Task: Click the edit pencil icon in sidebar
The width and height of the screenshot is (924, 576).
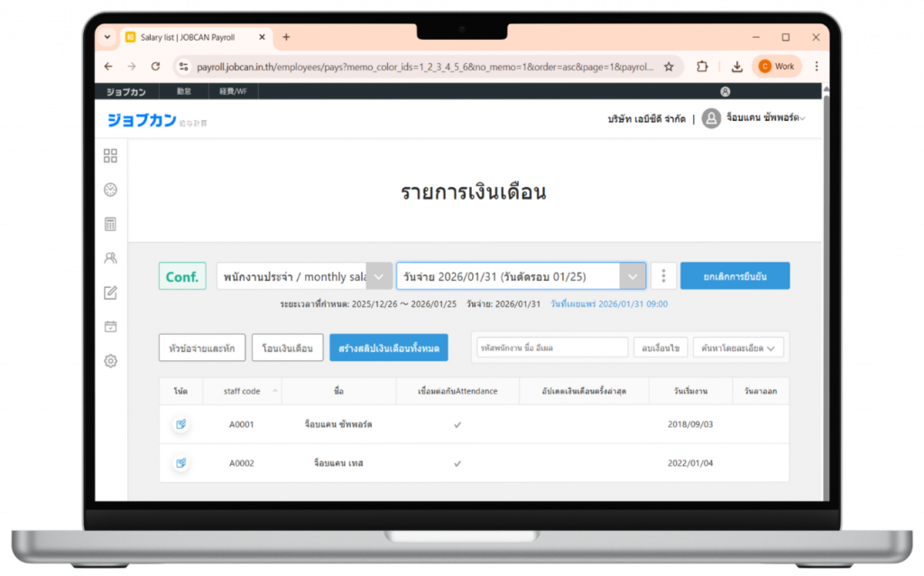Action: pyautogui.click(x=110, y=293)
